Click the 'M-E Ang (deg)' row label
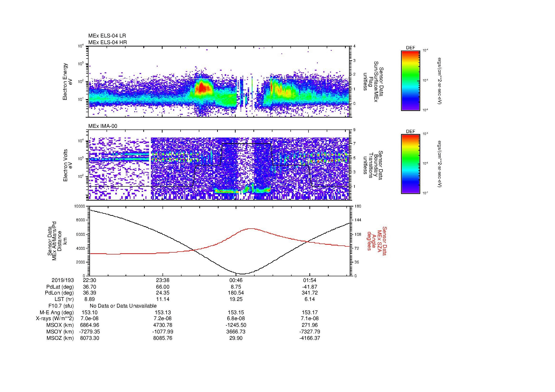This screenshot has width=555, height=392. pyautogui.click(x=57, y=313)
